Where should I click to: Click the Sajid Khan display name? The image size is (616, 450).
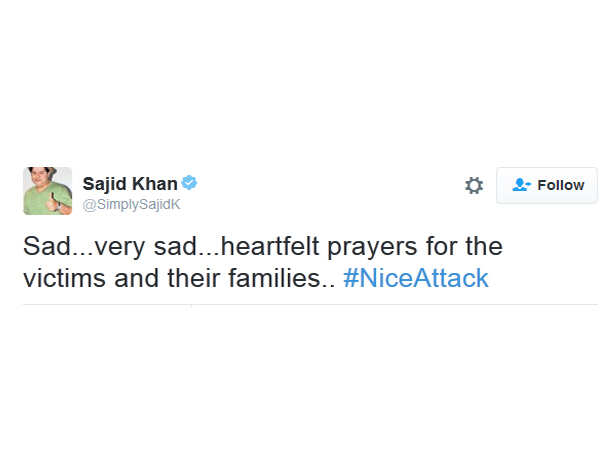click(x=130, y=184)
